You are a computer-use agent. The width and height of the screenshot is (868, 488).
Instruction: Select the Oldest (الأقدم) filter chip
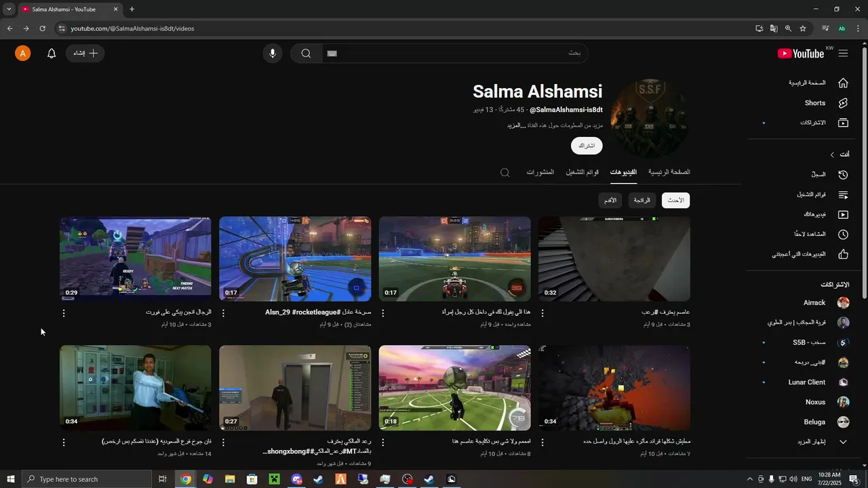pyautogui.click(x=610, y=200)
